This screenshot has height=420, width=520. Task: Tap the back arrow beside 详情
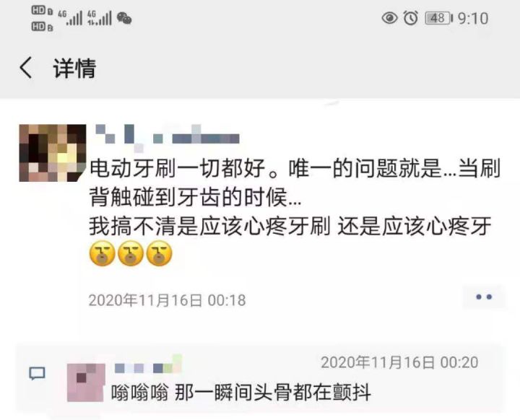point(26,67)
